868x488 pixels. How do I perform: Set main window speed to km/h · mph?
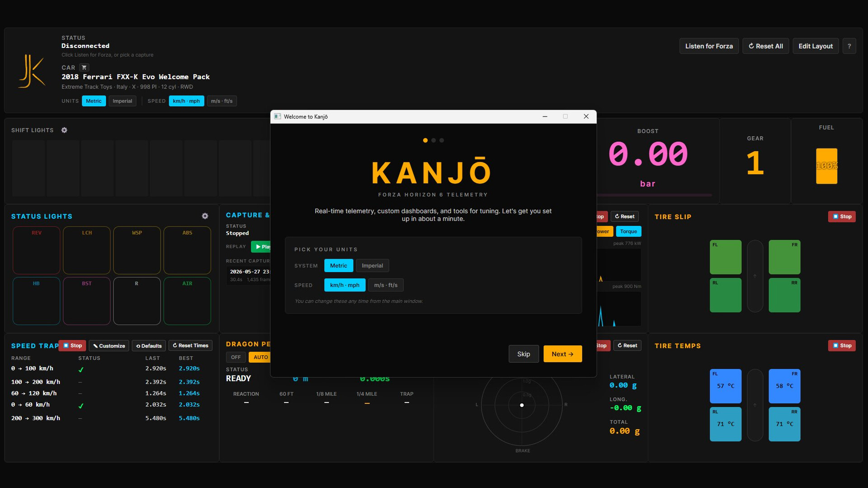point(186,101)
